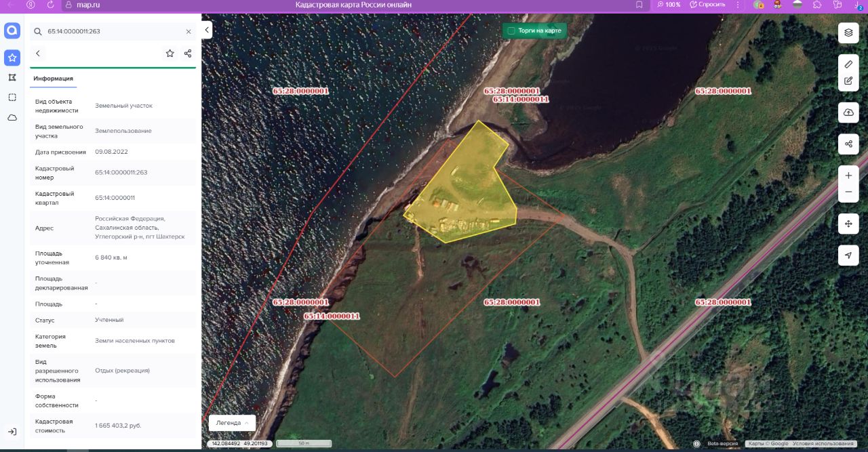This screenshot has height=452, width=868.
Task: Zoom out the map with the minus button
Action: click(848, 192)
